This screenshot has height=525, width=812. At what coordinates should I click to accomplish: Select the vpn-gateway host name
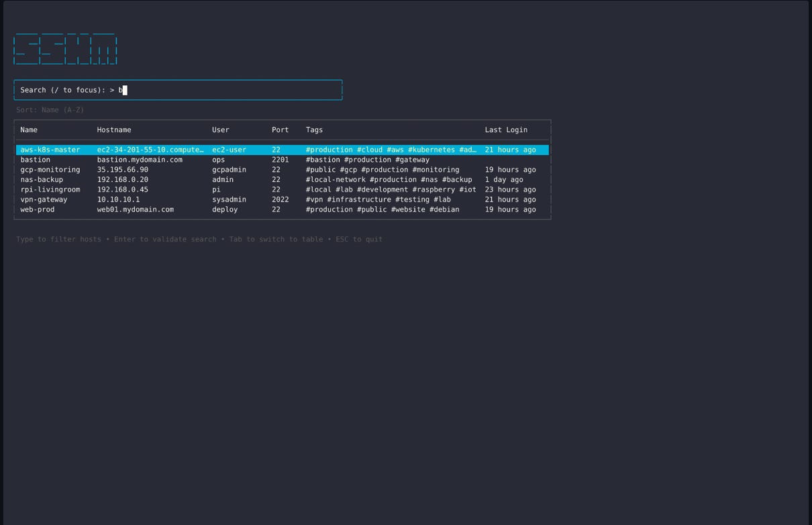pyautogui.click(x=44, y=199)
